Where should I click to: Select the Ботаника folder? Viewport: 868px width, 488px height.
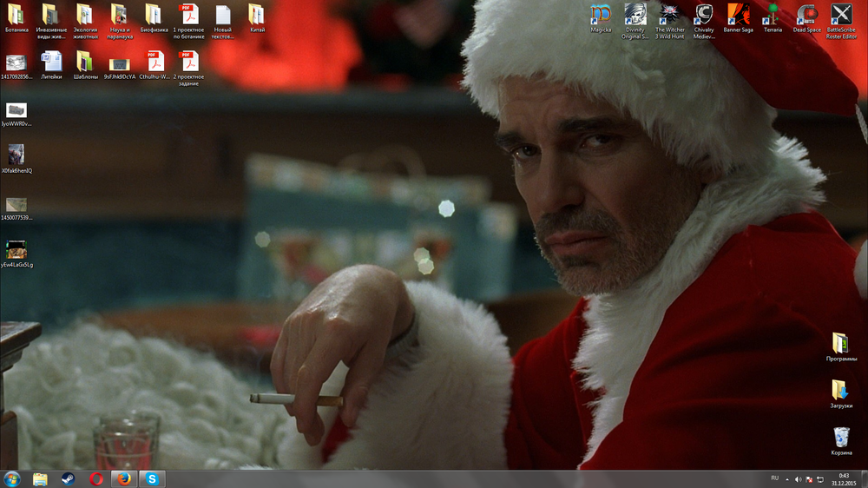pyautogui.click(x=16, y=15)
